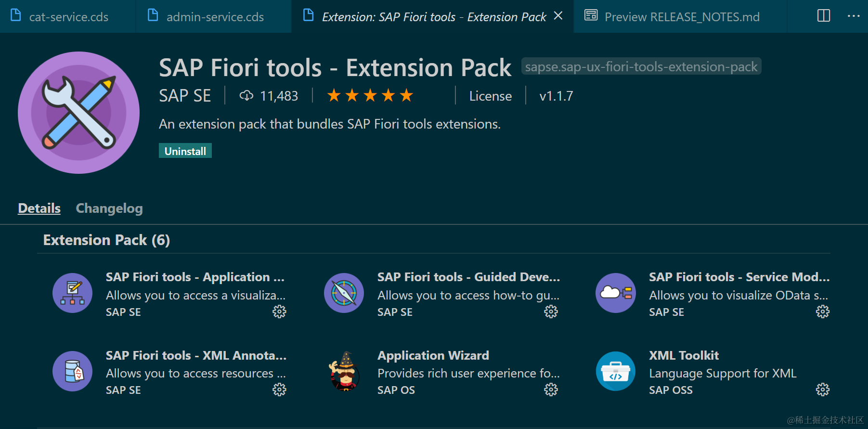Click the SAP SE publisher link
This screenshot has height=429, width=868.
point(185,96)
